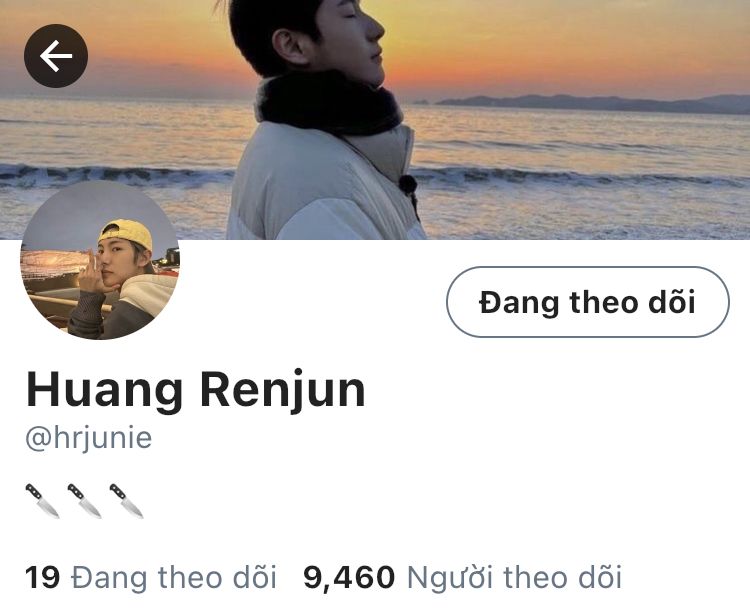Click the yellow cap in profile avatar
The width and height of the screenshot is (750, 608).
(x=125, y=234)
